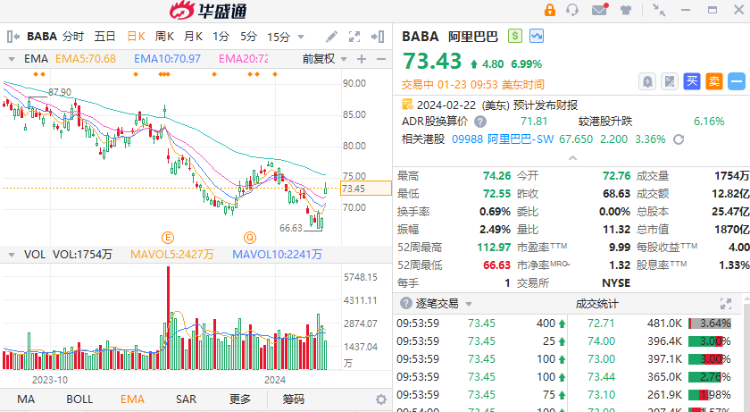Click the earnings calendar icon
This screenshot has width=750, height=412.
pyautogui.click(x=407, y=104)
